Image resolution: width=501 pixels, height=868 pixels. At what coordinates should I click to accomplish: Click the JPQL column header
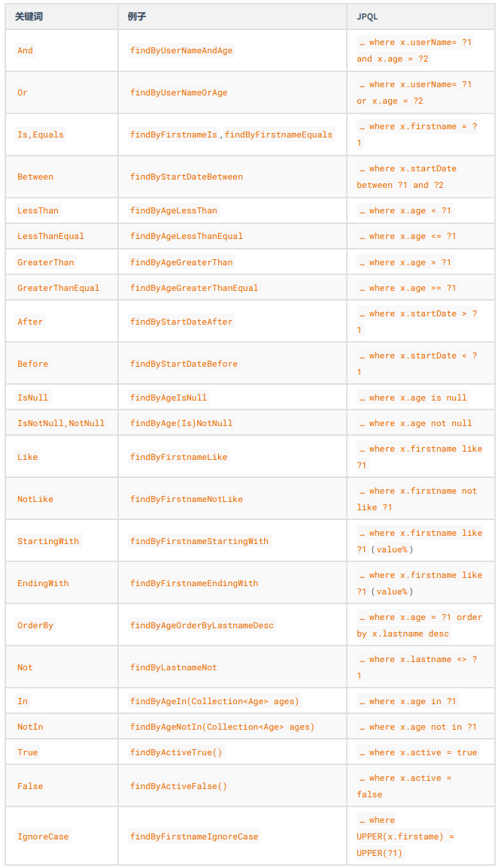tap(369, 17)
